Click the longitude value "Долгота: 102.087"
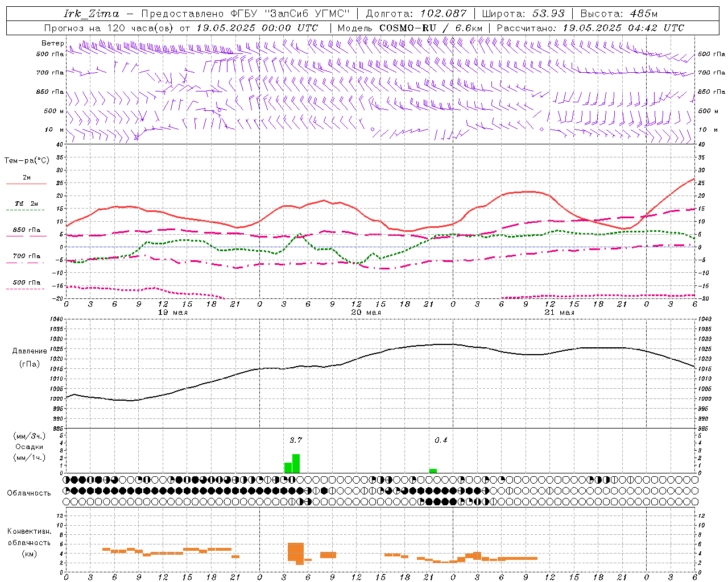The height and width of the screenshot is (582, 728). click(416, 14)
